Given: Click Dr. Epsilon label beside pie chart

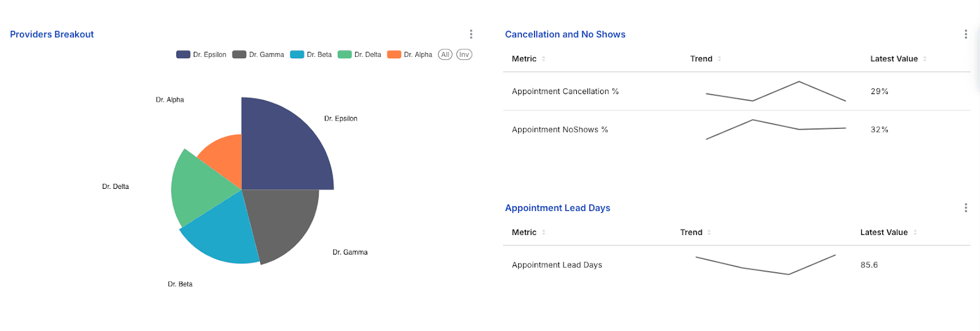Looking at the screenshot, I should click(x=341, y=118).
